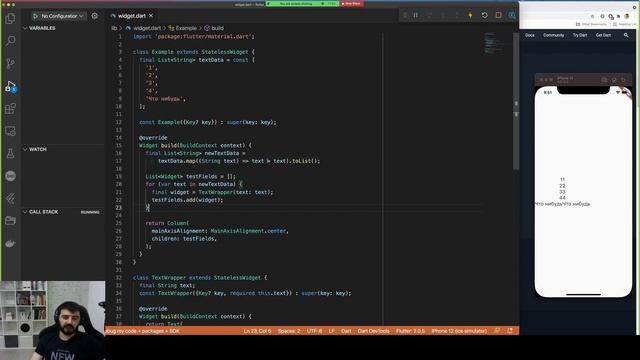
Task: Open the Search view in activity bar
Action: click(x=11, y=40)
